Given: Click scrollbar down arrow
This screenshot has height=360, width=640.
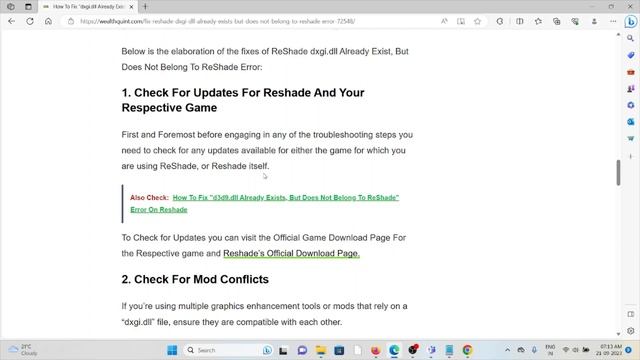Looking at the screenshot, I should coord(618,334).
